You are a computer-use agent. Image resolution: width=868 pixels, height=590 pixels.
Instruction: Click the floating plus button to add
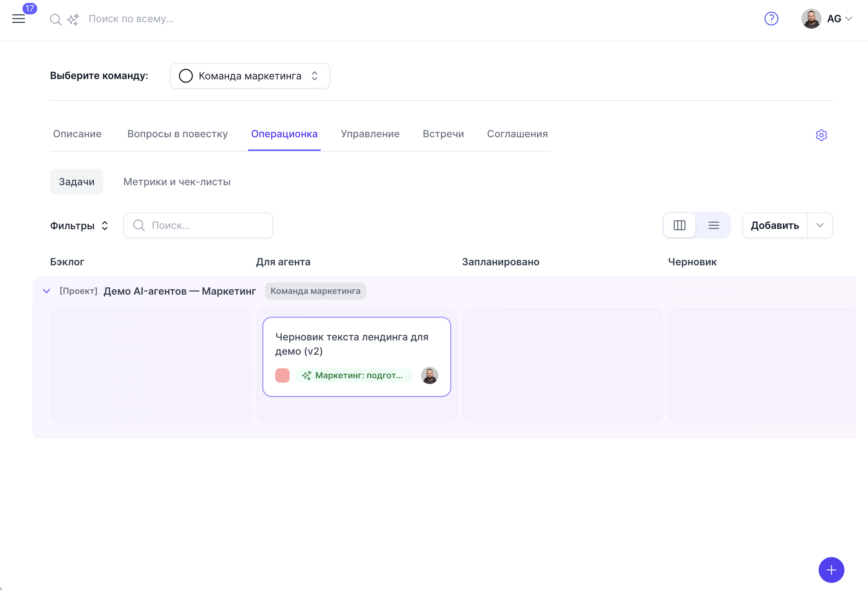click(831, 570)
